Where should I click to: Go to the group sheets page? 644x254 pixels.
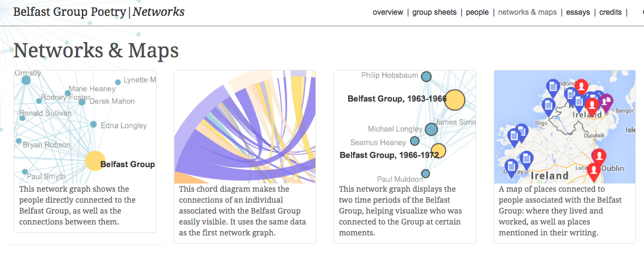pyautogui.click(x=434, y=12)
